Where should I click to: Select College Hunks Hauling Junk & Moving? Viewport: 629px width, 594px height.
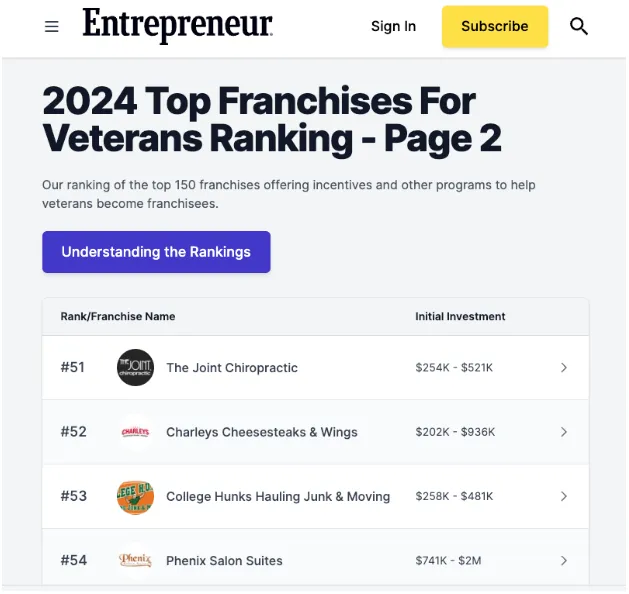(x=278, y=496)
